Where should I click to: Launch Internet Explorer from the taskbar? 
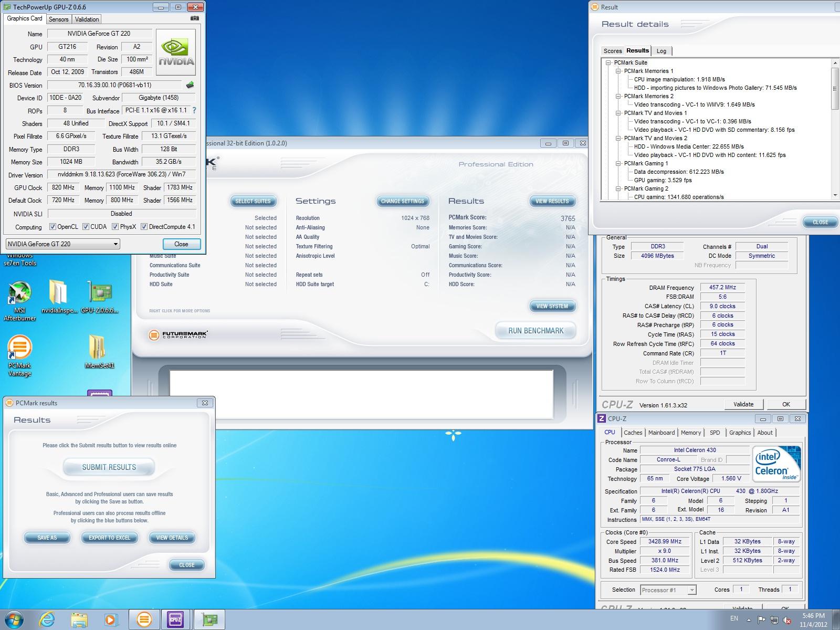(47, 619)
